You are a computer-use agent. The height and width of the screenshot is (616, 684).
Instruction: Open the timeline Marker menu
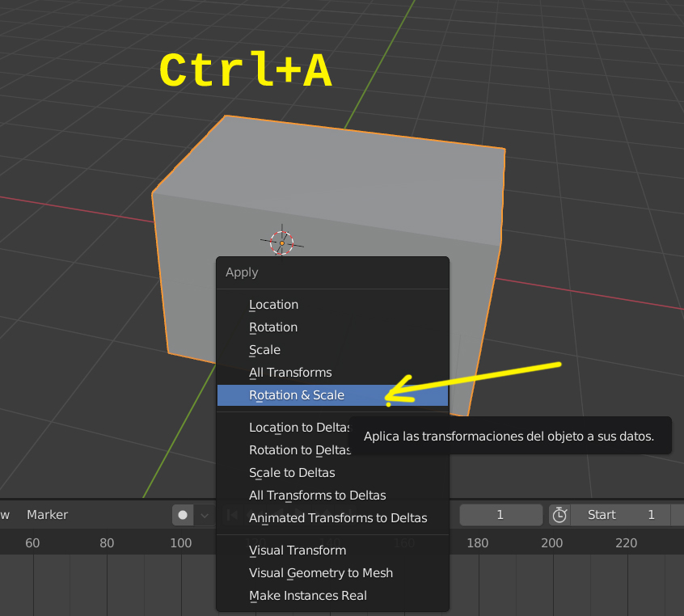click(x=47, y=515)
